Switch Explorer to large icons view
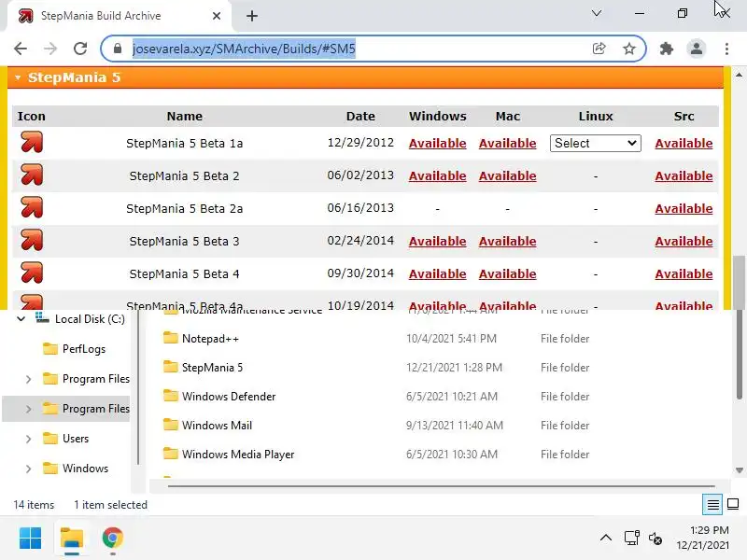Image resolution: width=747 pixels, height=560 pixels. pos(733,504)
